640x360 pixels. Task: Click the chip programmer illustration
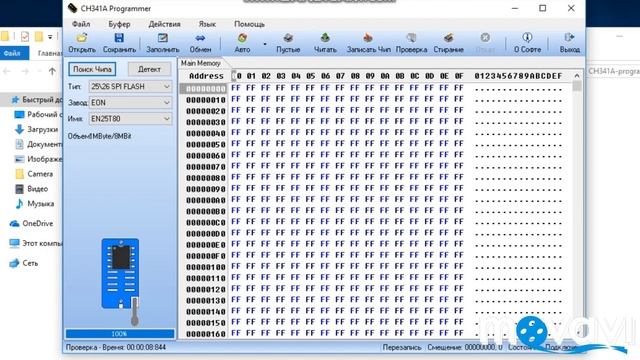tap(120, 282)
